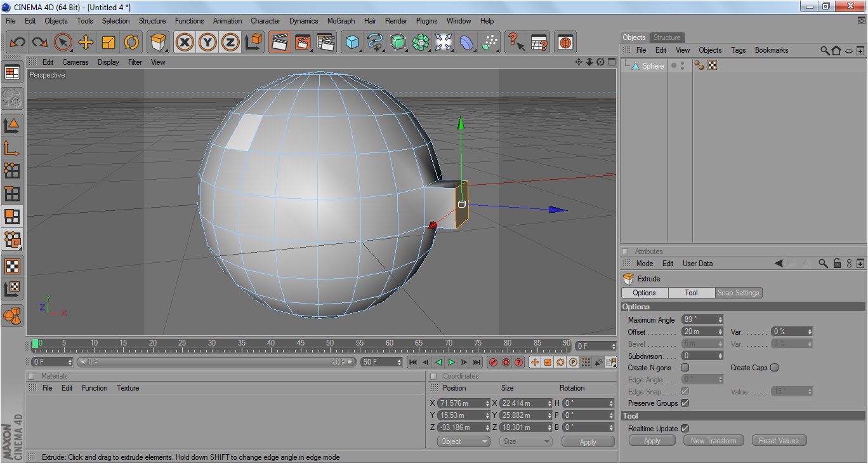Play the animation forwards

(x=451, y=362)
